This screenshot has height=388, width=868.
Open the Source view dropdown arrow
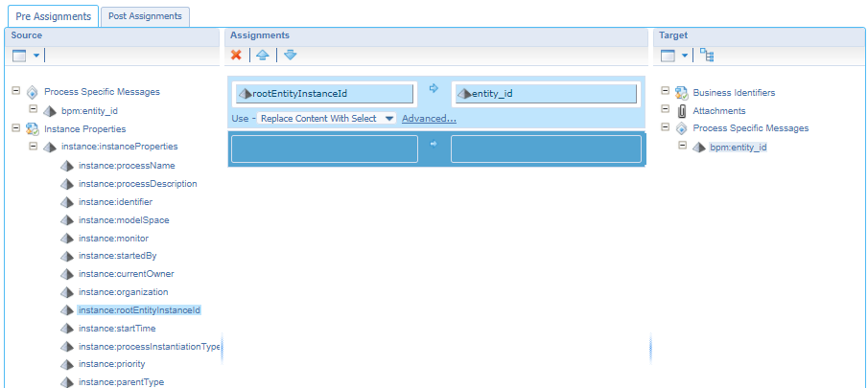click(36, 56)
